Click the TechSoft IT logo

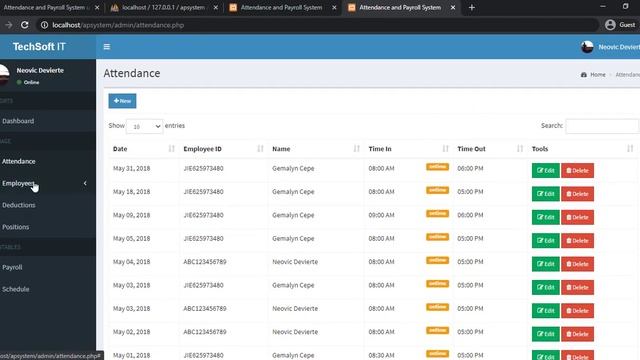point(39,47)
